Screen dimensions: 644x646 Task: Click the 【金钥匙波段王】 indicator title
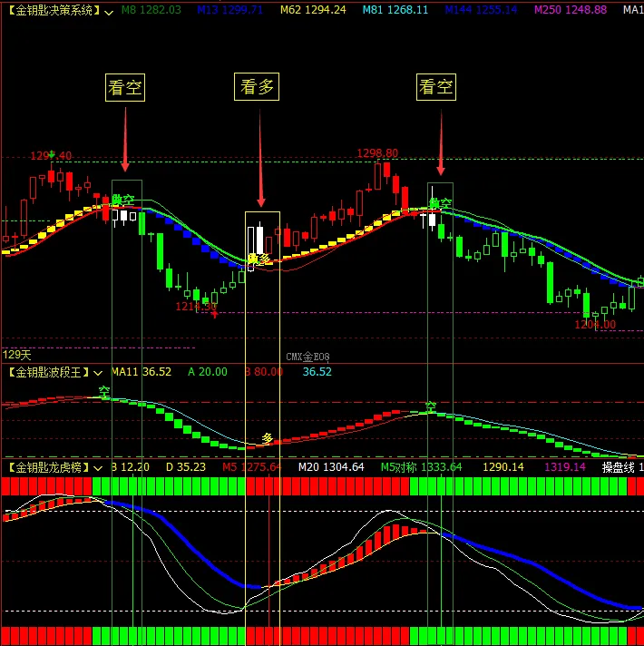49,372
